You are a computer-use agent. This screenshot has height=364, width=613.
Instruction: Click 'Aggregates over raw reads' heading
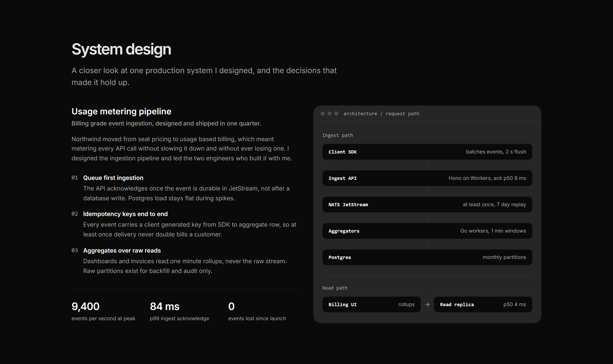point(122,250)
